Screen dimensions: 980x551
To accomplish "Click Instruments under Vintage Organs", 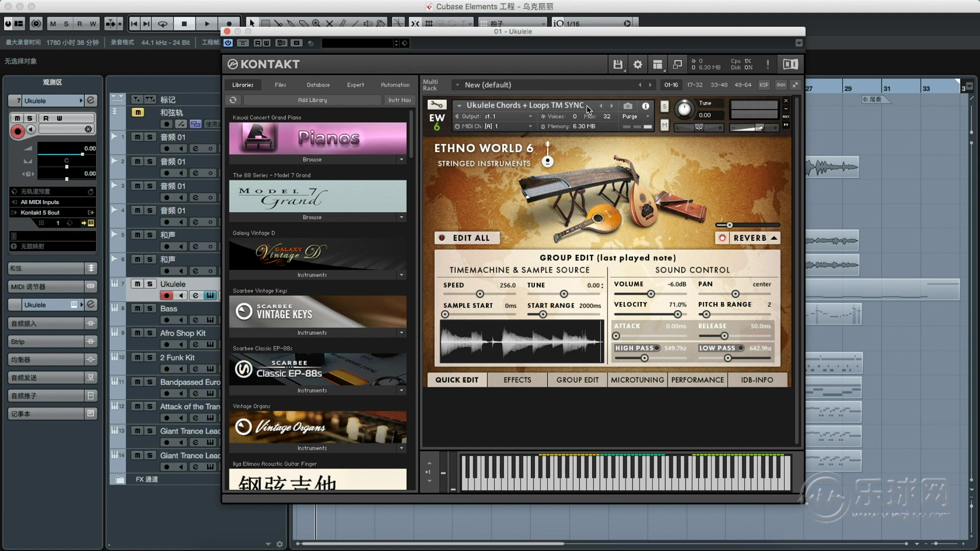I will [x=312, y=448].
